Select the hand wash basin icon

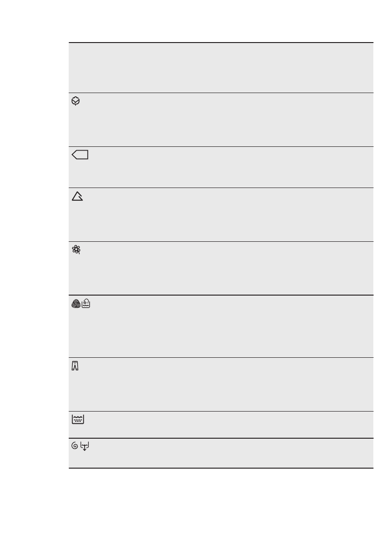point(86,304)
